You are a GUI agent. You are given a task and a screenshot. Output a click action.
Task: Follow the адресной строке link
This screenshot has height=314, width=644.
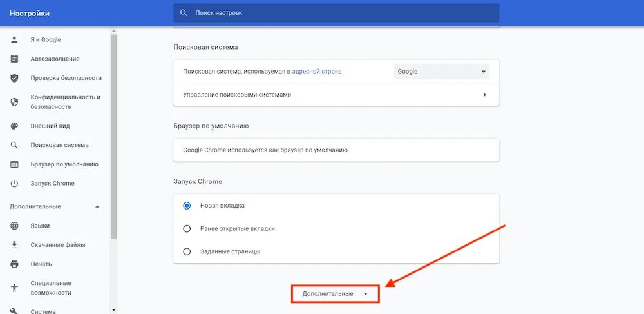(x=317, y=72)
